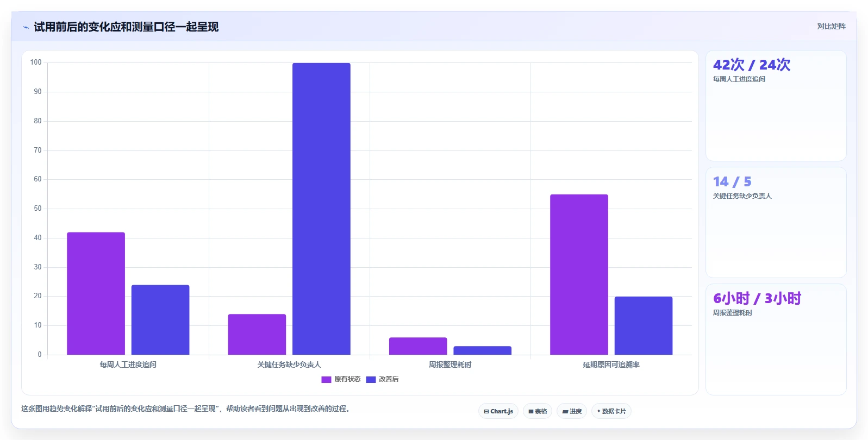Click the card caption 关键任务缺少负责人
This screenshot has width=868, height=440.
click(742, 196)
